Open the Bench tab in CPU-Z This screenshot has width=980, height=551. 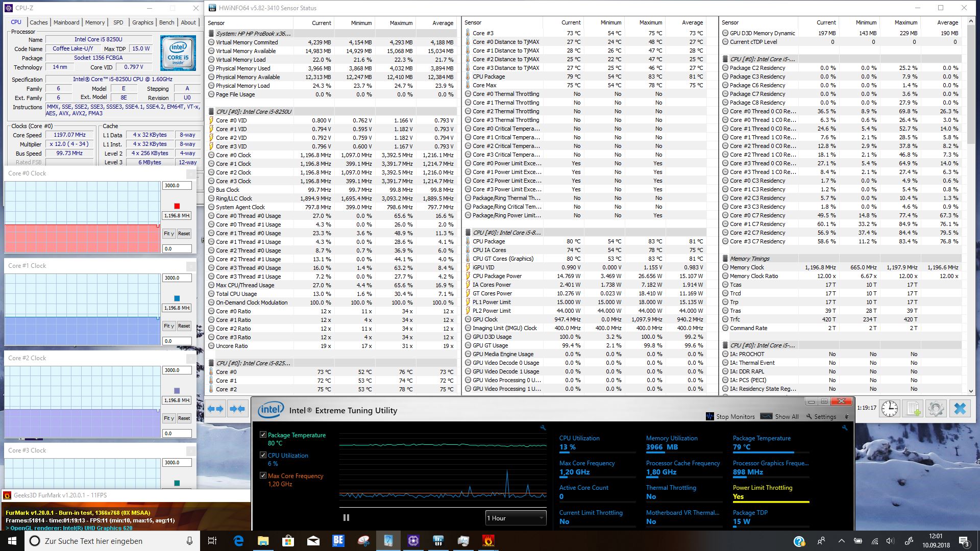tap(166, 22)
